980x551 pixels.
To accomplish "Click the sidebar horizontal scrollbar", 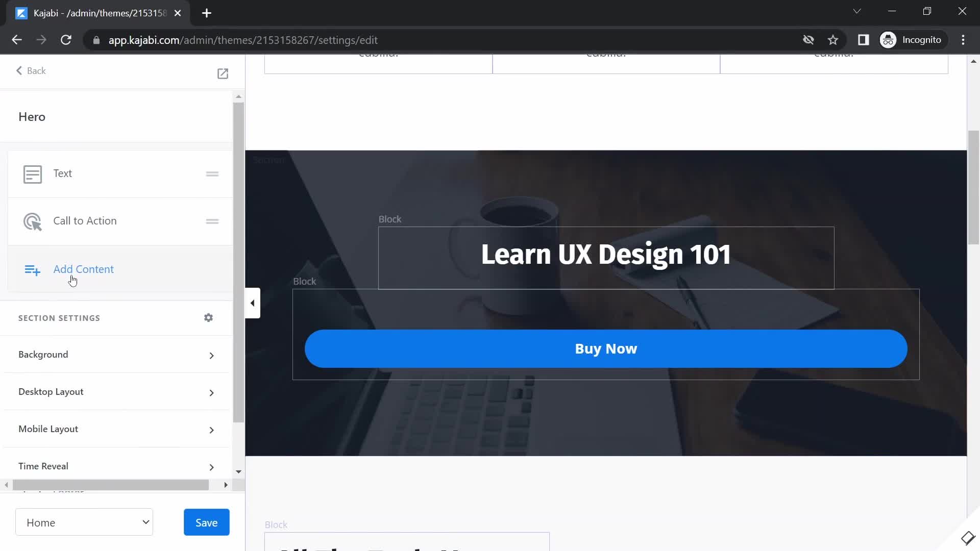I will pyautogui.click(x=111, y=485).
